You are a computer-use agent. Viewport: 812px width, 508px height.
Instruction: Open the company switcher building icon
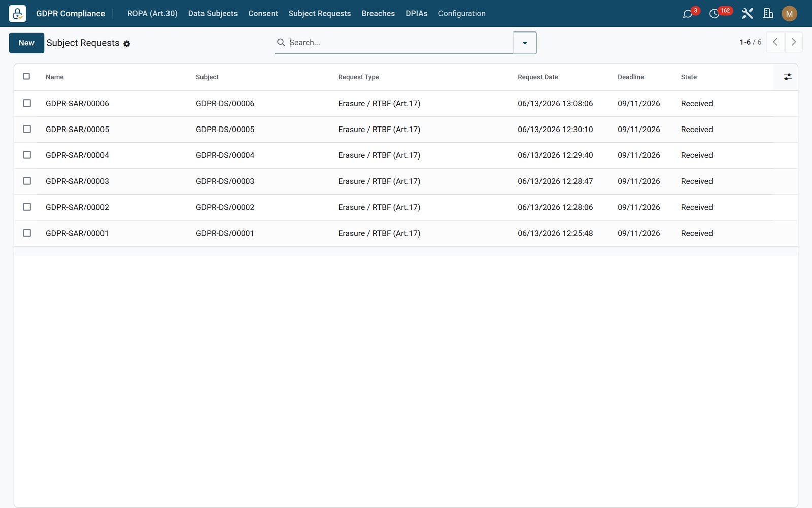click(x=768, y=14)
